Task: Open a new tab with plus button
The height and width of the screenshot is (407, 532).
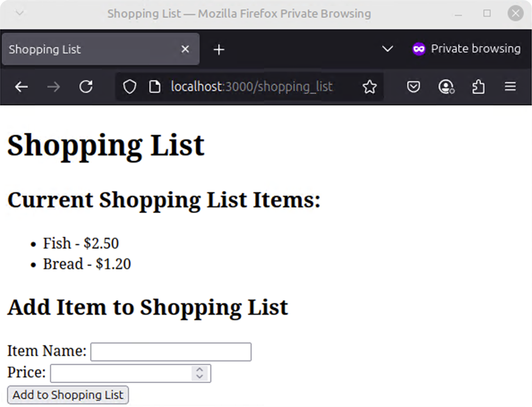Action: [219, 50]
